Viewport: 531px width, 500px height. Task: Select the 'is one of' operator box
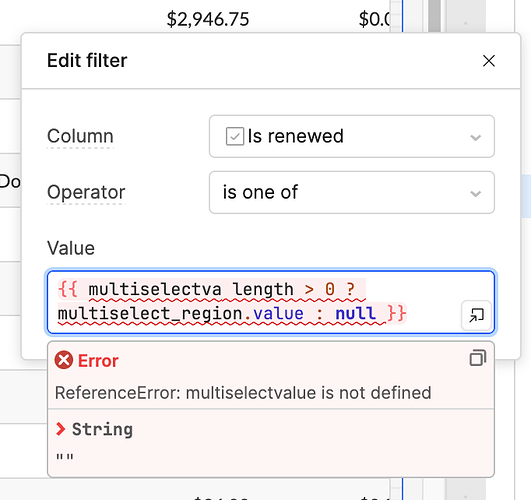tap(352, 192)
